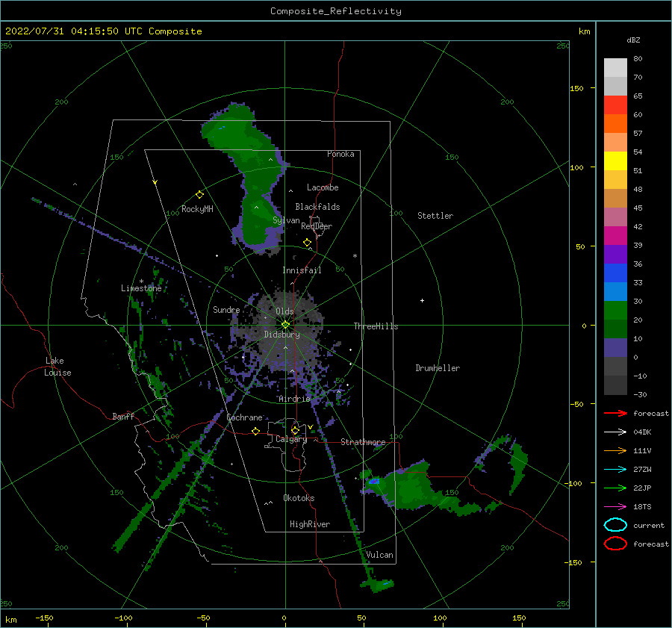672x628 pixels.
Task: Click the 33 dBZ blue color swatch
Action: (615, 273)
